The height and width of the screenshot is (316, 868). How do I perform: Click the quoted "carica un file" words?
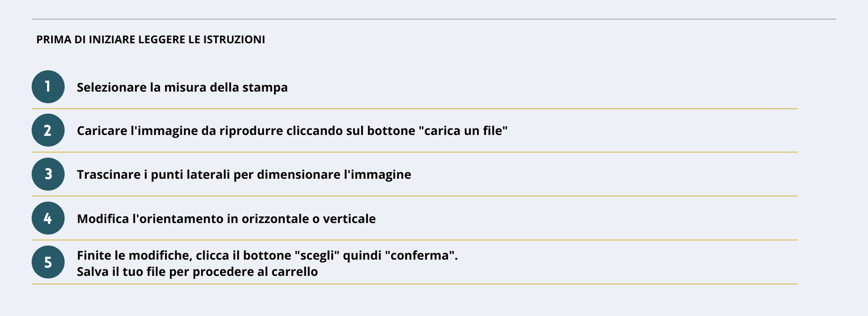point(463,131)
